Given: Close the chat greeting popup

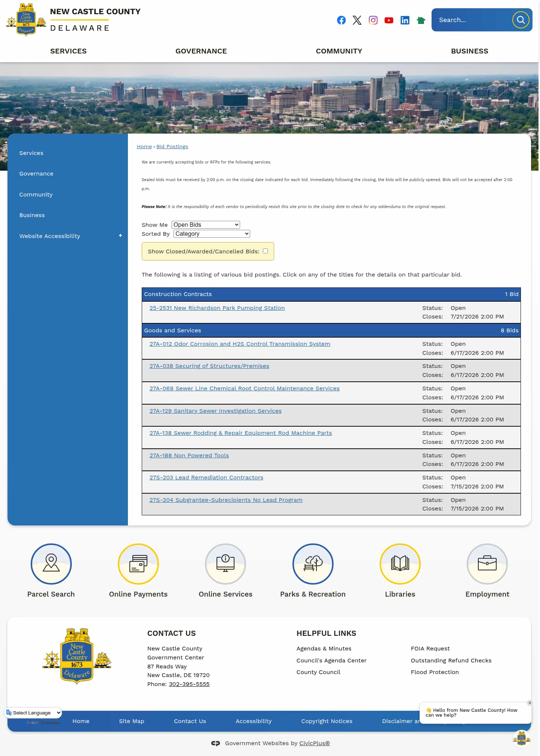Looking at the screenshot, I should click(530, 703).
